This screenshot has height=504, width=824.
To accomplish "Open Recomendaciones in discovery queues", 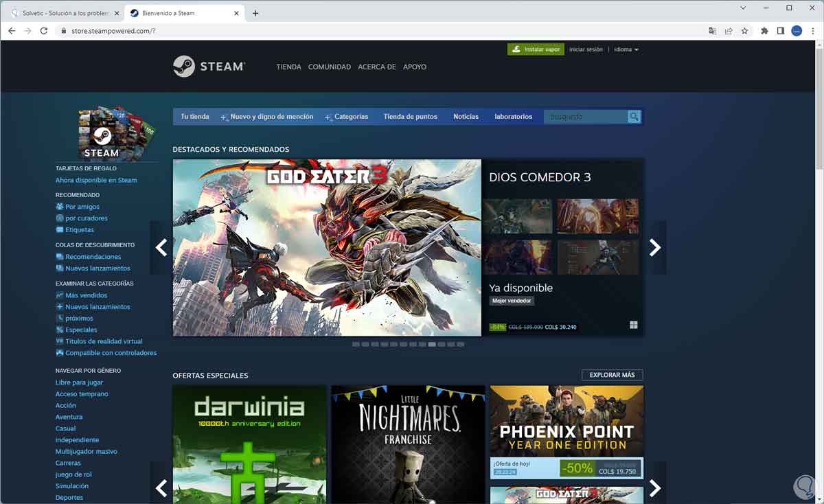I will tap(93, 257).
